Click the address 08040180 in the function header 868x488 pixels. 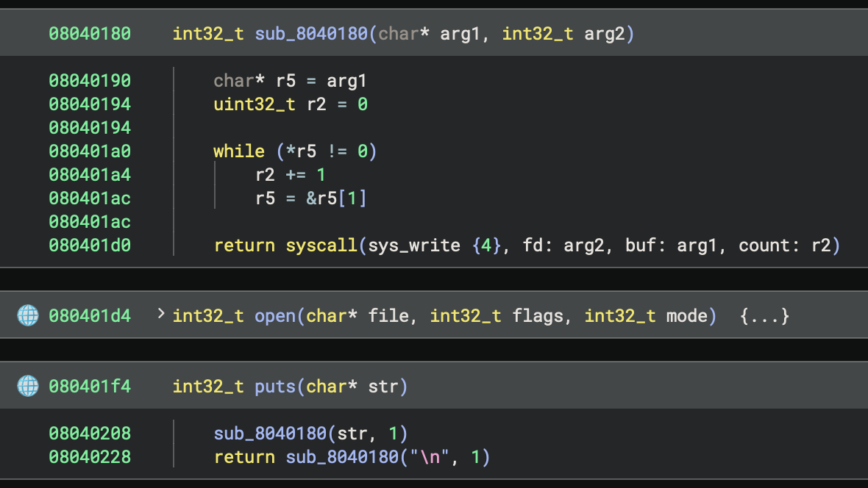(x=90, y=34)
